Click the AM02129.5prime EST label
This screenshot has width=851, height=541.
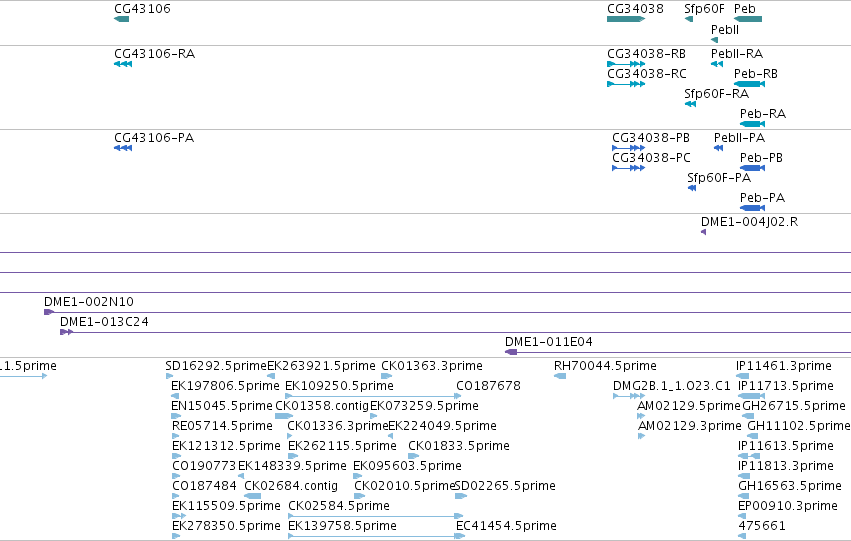[689, 406]
